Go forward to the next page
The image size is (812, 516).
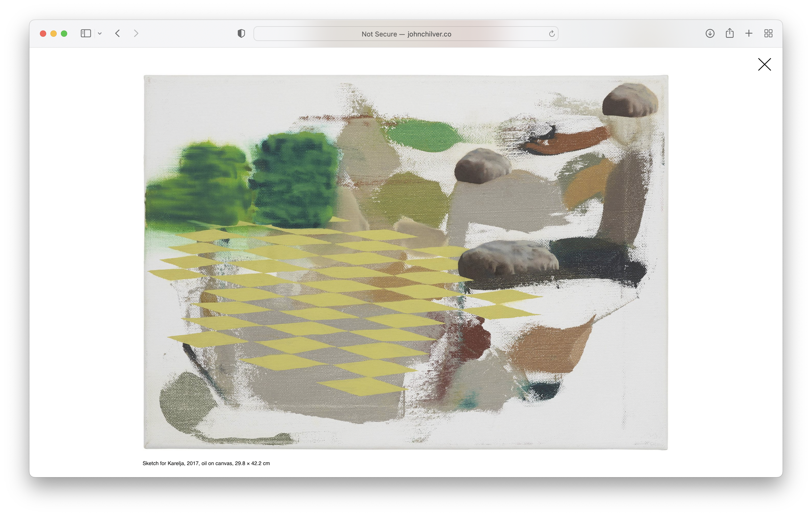[136, 33]
